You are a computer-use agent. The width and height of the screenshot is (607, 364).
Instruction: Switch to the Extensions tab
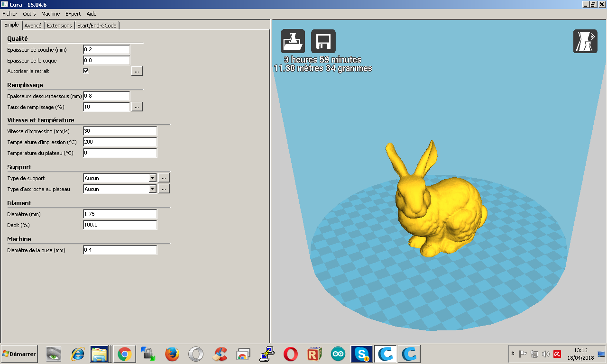point(60,26)
